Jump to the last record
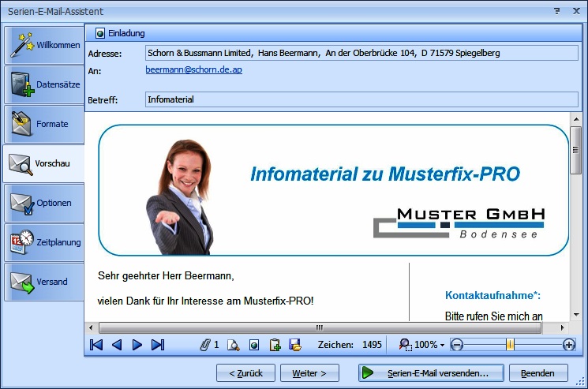The height and width of the screenshot is (389, 588). click(x=158, y=344)
